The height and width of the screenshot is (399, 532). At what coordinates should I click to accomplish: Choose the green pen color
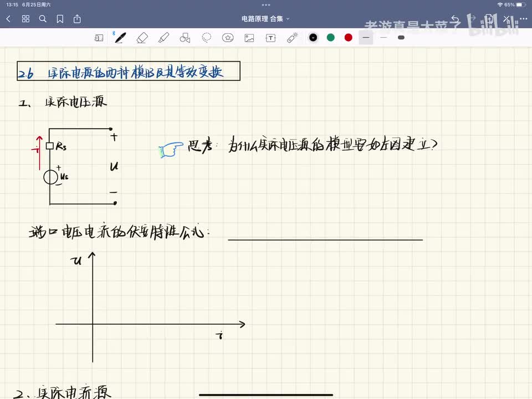(331, 38)
